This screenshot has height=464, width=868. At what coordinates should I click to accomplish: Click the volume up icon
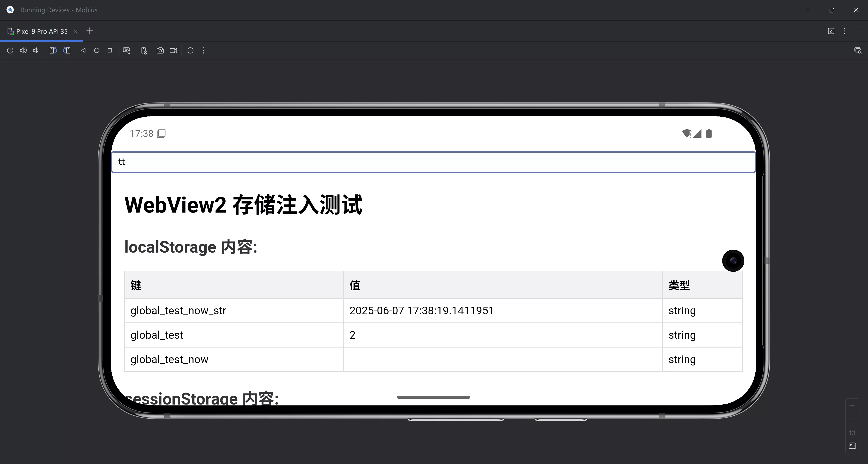click(23, 51)
